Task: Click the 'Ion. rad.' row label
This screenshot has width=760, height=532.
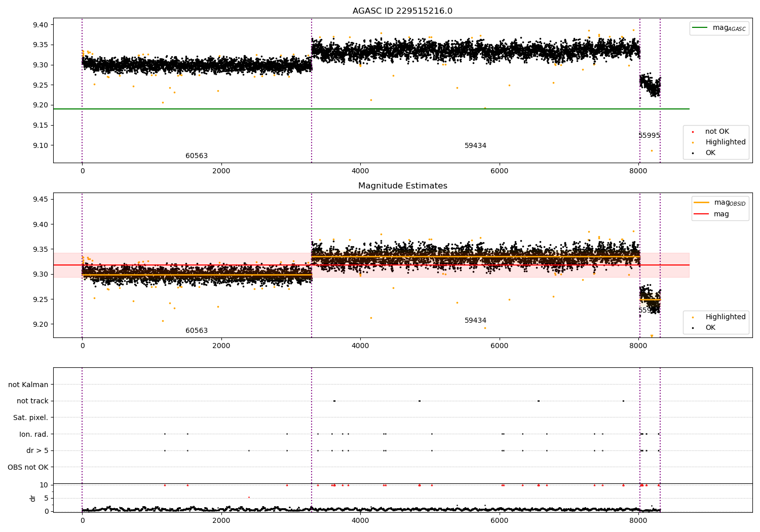Action: coord(34,434)
